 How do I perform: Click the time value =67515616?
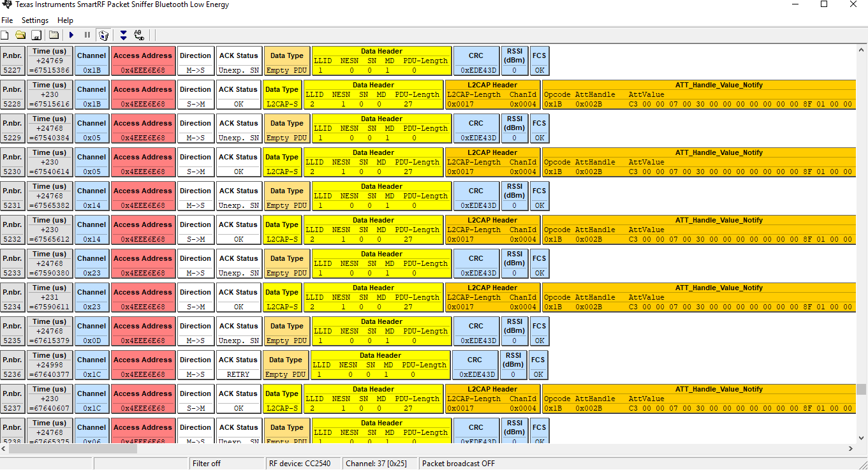(50, 104)
